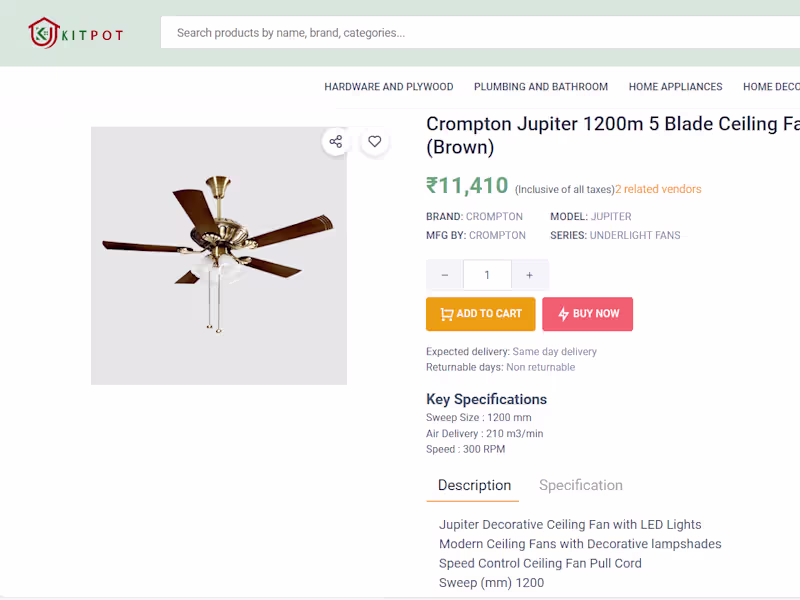
Task: Increase quantity with the plus stepper
Action: [530, 274]
